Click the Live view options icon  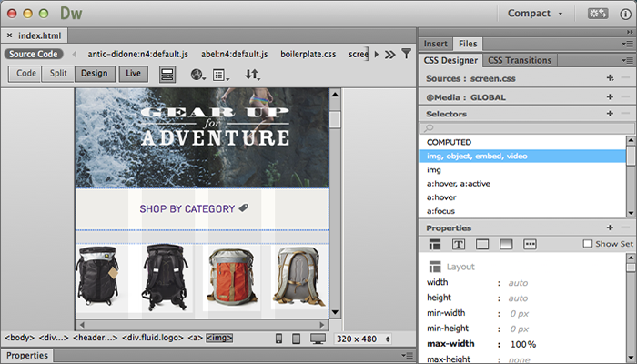(167, 75)
